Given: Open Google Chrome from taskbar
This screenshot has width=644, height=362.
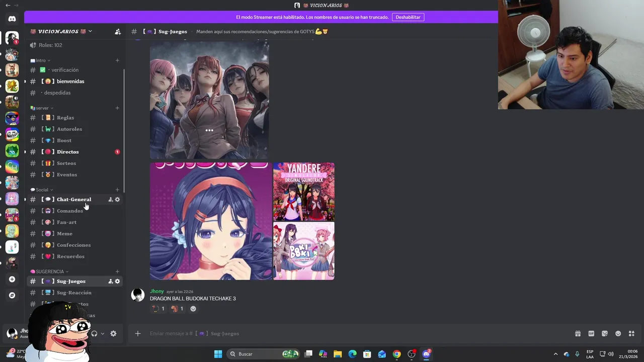Looking at the screenshot, I should 397,354.
